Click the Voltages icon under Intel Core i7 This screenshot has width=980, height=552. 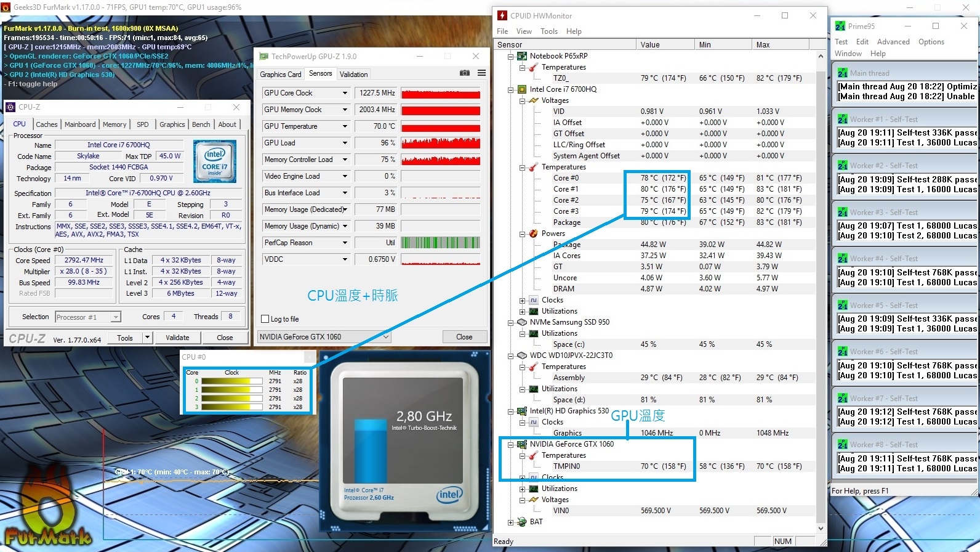pos(533,100)
